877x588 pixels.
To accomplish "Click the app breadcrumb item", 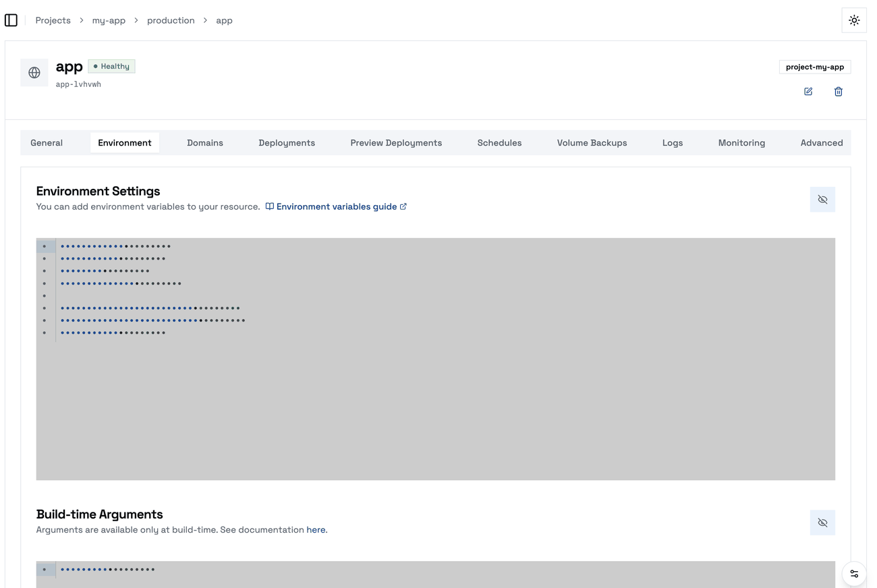I will [224, 20].
